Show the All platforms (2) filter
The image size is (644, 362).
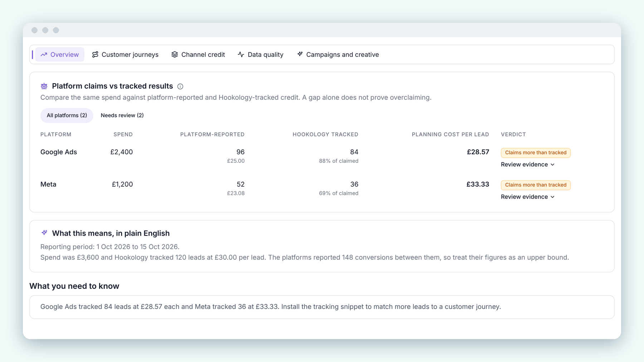67,116
